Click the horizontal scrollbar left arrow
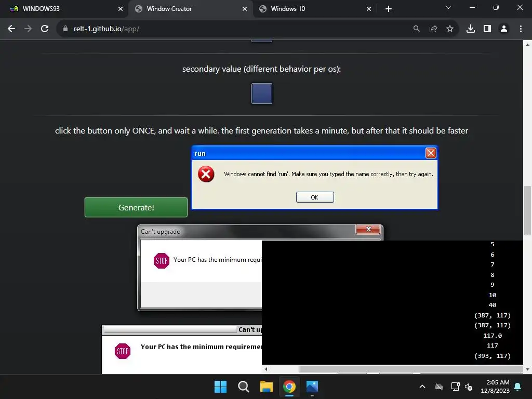532x399 pixels. pos(266,369)
